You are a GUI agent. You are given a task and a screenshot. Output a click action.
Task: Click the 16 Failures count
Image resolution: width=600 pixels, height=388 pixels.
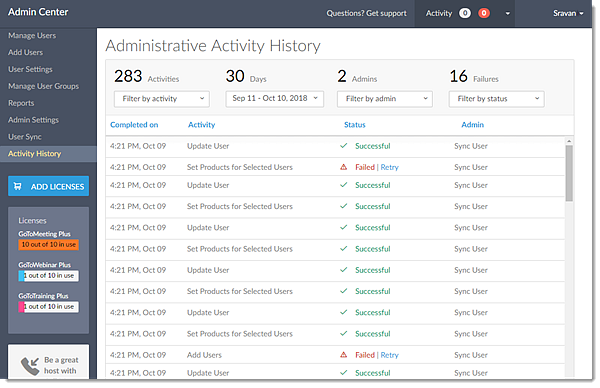pos(474,77)
